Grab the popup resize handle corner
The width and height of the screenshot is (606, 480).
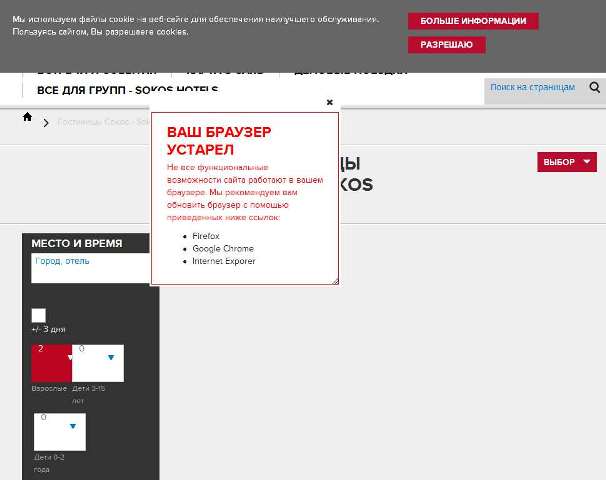(335, 281)
